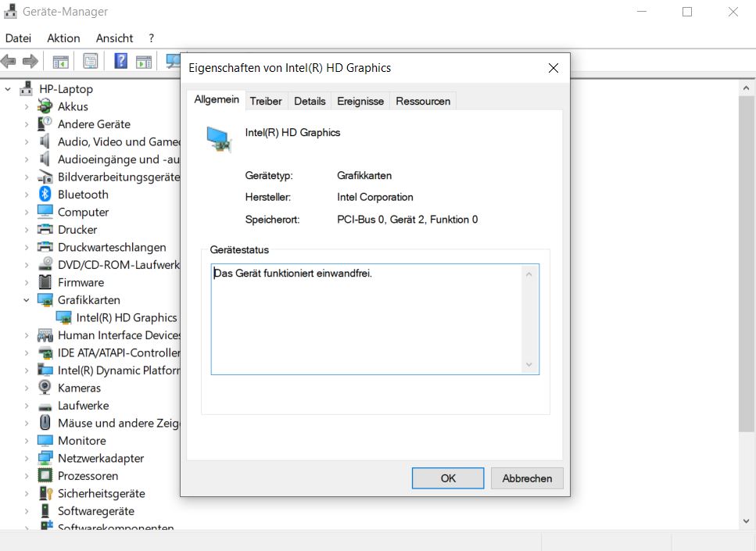The height and width of the screenshot is (551, 756).
Task: Click the Gerätestatus box scroll-up arrow
Action: [529, 274]
